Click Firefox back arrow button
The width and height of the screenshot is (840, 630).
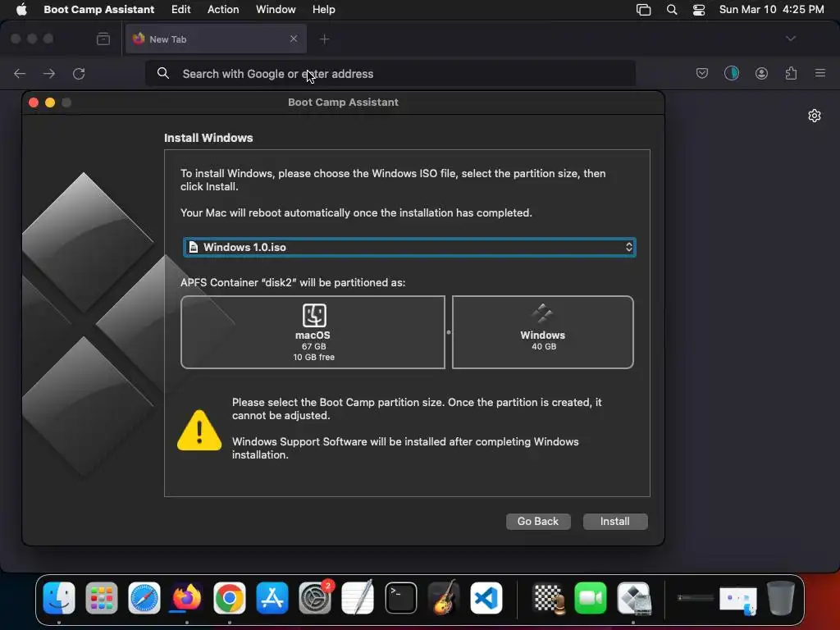coord(20,73)
